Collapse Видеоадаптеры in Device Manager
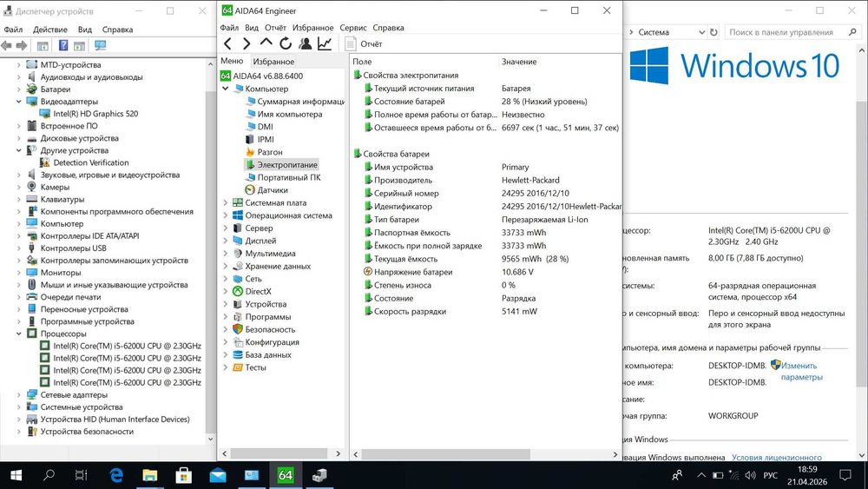 (x=19, y=102)
